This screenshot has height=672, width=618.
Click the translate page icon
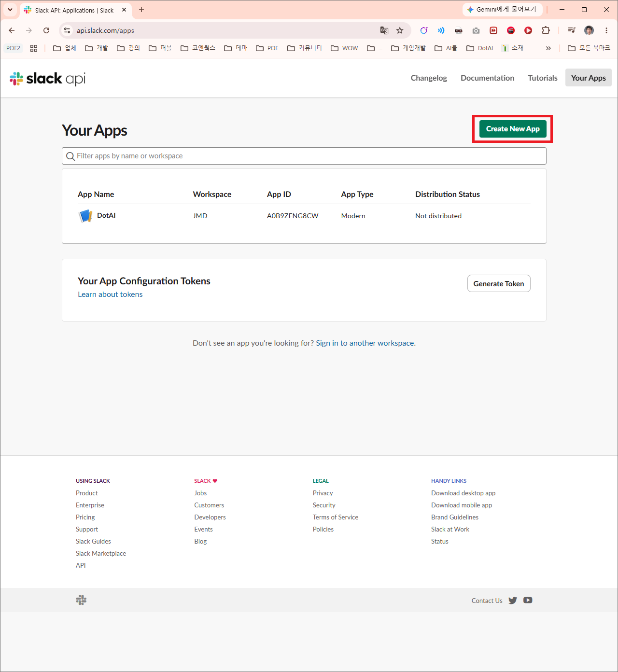click(x=384, y=30)
